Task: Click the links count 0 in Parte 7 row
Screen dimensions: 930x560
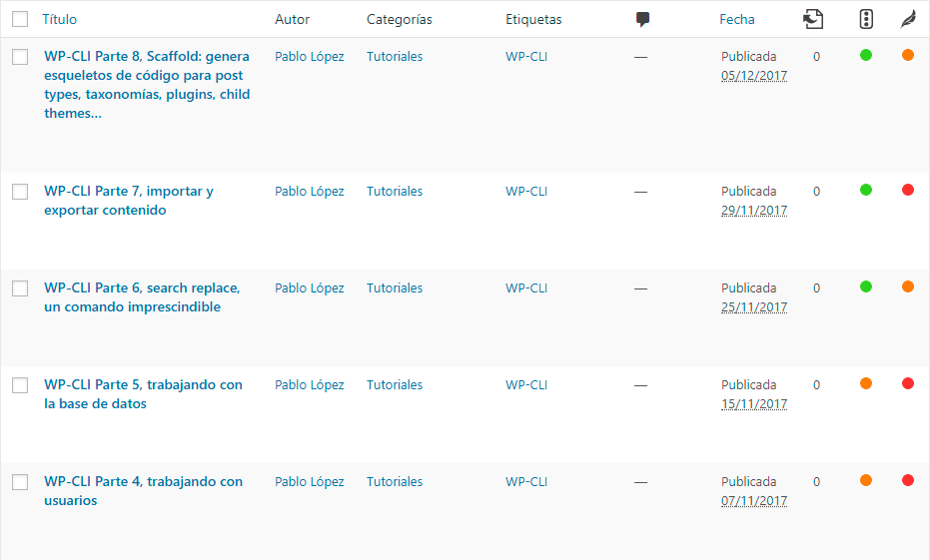Action: (816, 192)
